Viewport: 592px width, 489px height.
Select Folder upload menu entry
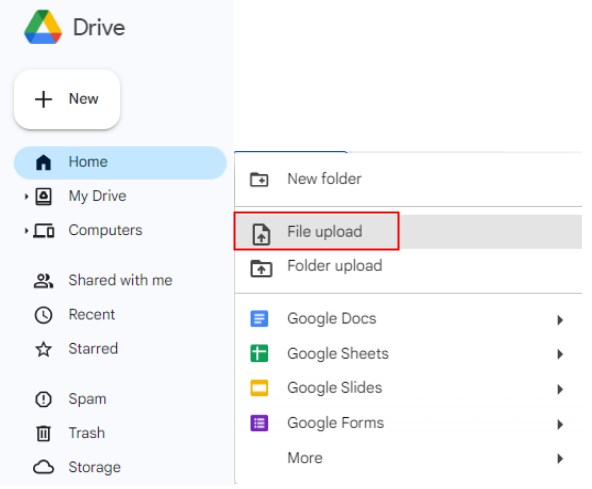pos(408,266)
